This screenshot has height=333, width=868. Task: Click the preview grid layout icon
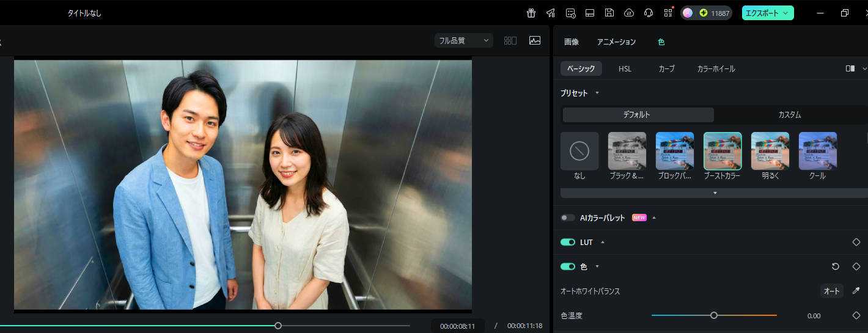pyautogui.click(x=510, y=40)
